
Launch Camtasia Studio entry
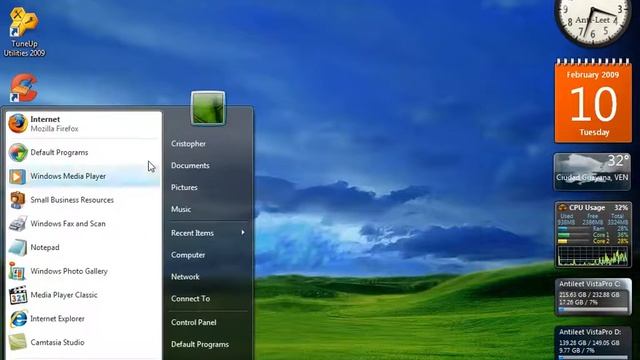coord(84,342)
